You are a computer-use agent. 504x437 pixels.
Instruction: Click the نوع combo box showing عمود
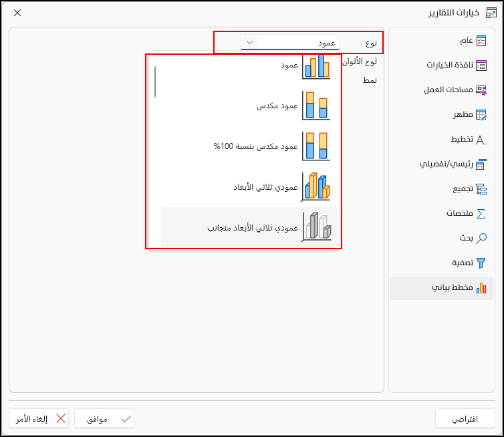(x=290, y=42)
